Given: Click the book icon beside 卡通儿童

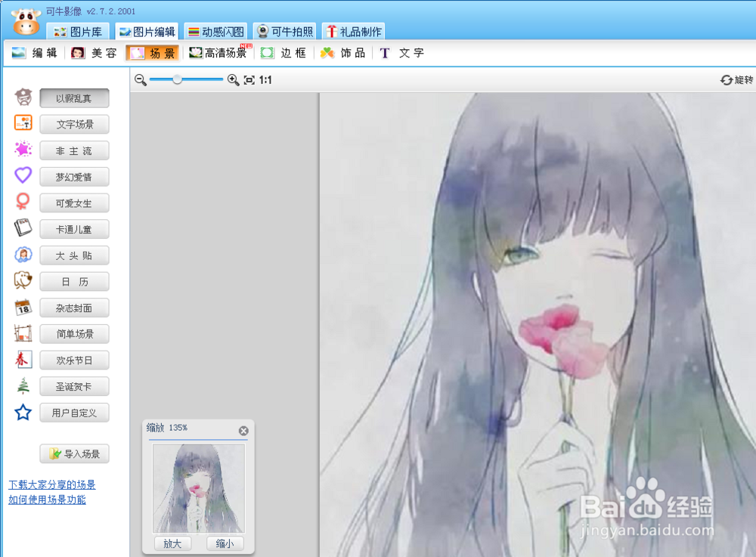Looking at the screenshot, I should (x=23, y=227).
